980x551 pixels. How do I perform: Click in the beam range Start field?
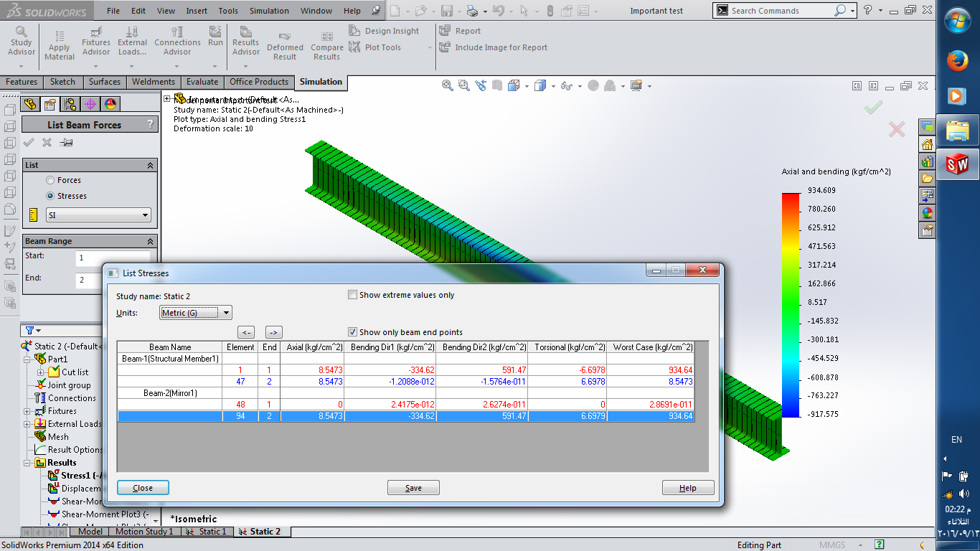click(x=113, y=258)
